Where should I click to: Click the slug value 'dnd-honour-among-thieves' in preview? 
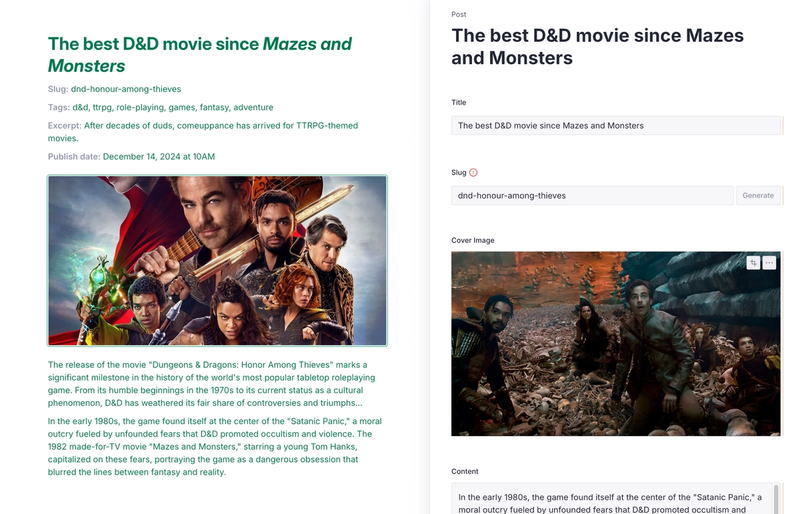(126, 89)
